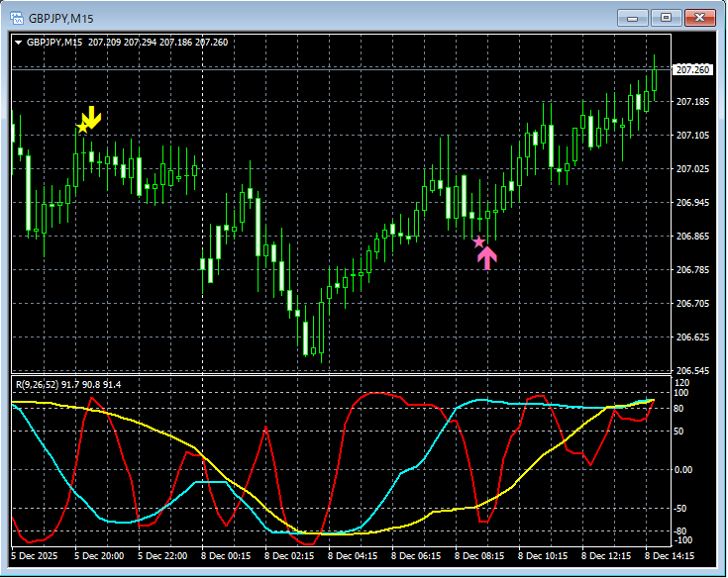Click the 207.185 price scale label
The image size is (728, 578).
[692, 102]
